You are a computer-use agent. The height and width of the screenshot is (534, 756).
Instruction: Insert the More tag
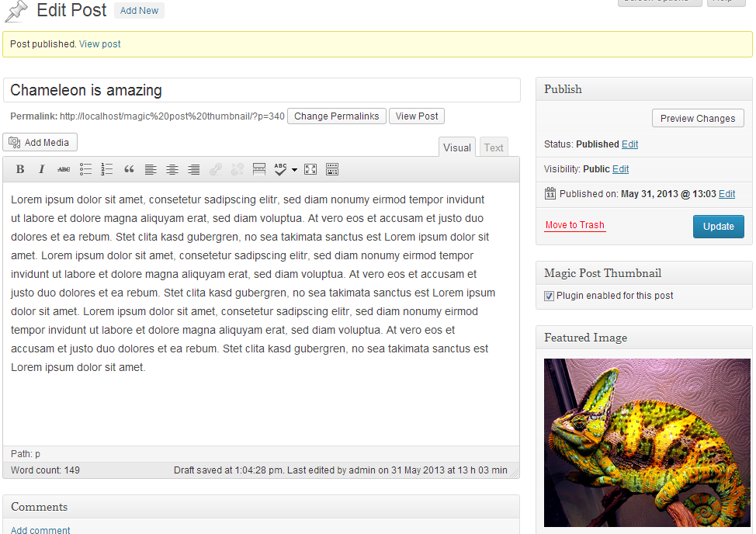tap(259, 169)
